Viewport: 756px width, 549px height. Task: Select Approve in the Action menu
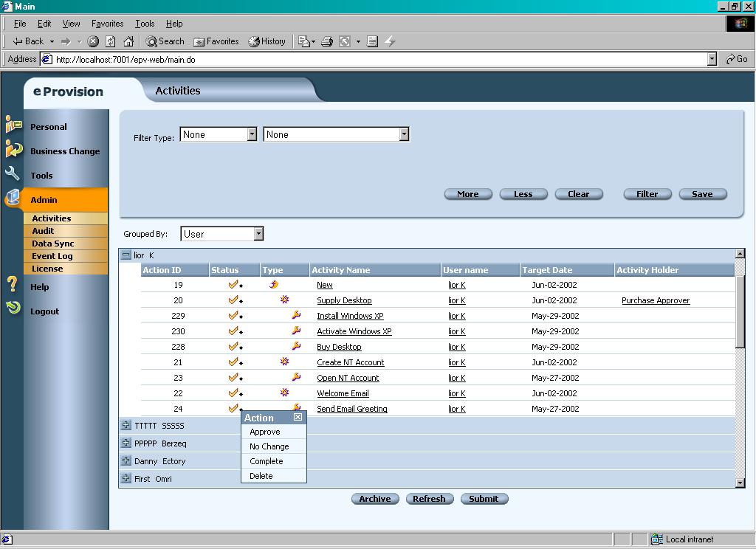265,432
